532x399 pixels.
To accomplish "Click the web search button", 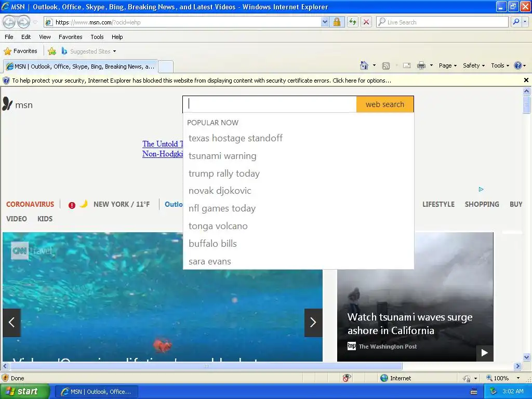I will (x=385, y=104).
